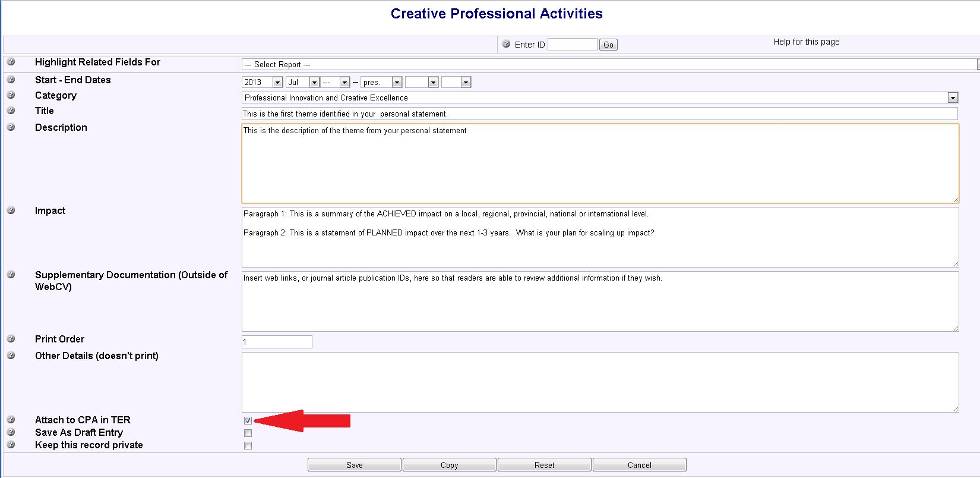Click help icon beside Enter ID
The width and height of the screenshot is (980, 478).
[506, 44]
